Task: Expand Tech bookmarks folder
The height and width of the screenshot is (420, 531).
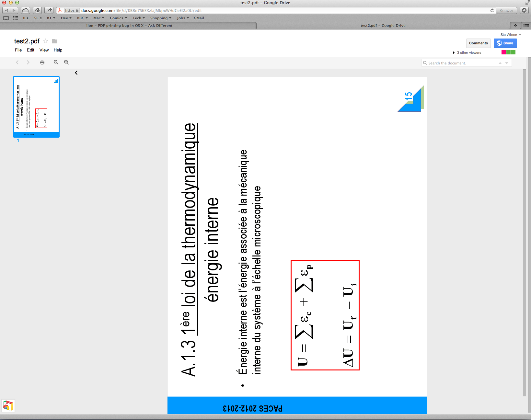Action: (x=139, y=18)
